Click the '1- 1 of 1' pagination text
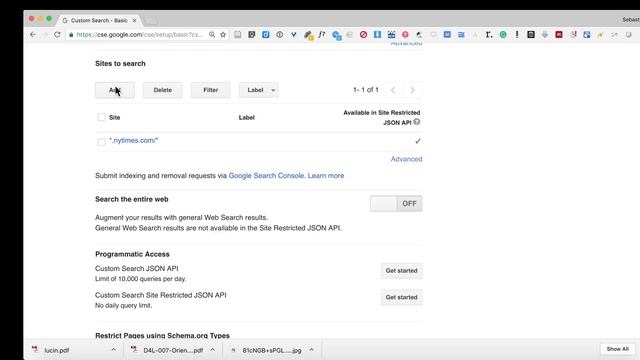The width and height of the screenshot is (640, 360). coord(366,90)
